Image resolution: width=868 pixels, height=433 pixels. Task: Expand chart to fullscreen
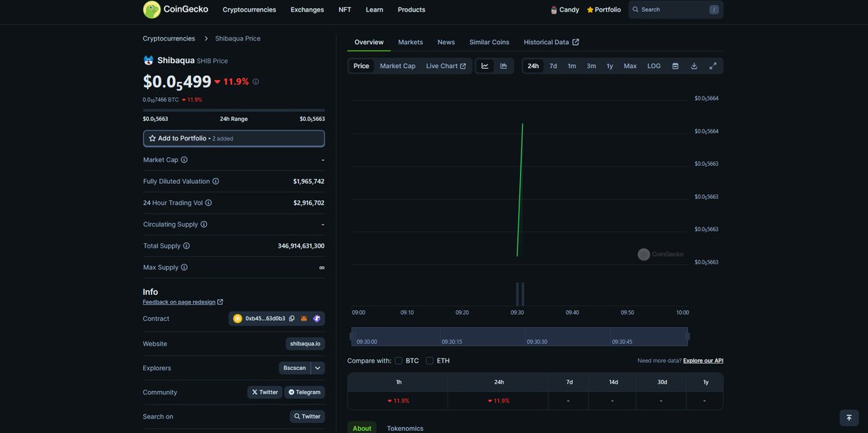713,66
